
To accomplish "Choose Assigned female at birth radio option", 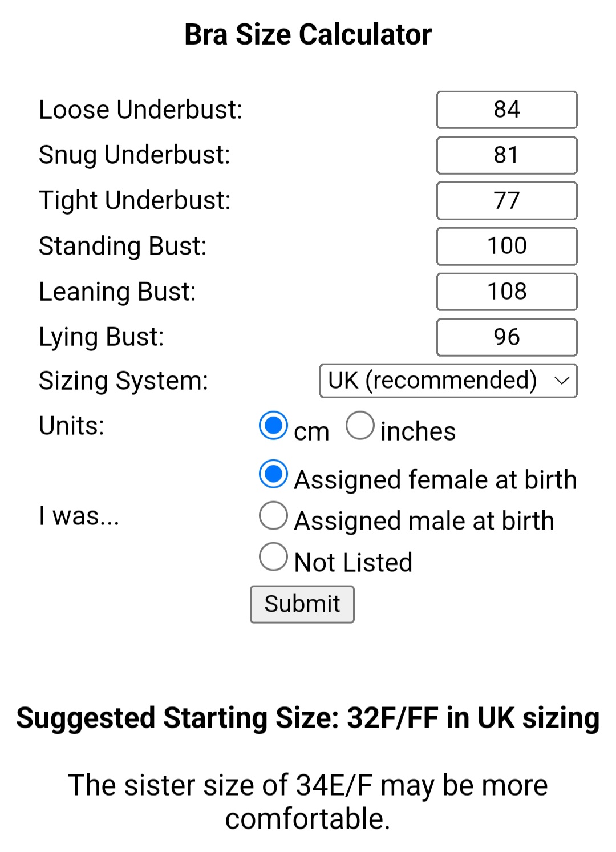I will click(x=274, y=474).
